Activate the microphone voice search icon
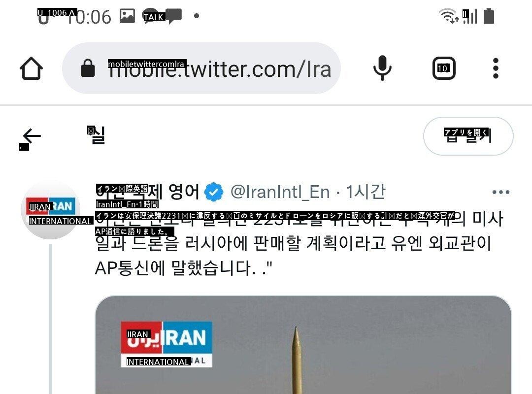The image size is (532, 394). pos(382,68)
